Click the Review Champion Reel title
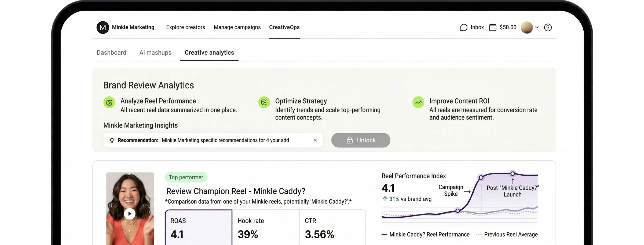This screenshot has width=644, height=245. coord(236,191)
